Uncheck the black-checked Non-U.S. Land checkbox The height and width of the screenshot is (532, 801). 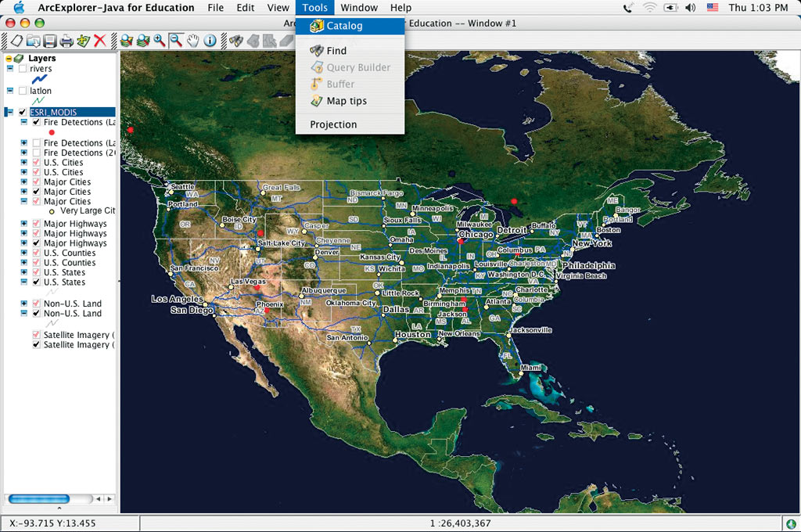pos(36,313)
